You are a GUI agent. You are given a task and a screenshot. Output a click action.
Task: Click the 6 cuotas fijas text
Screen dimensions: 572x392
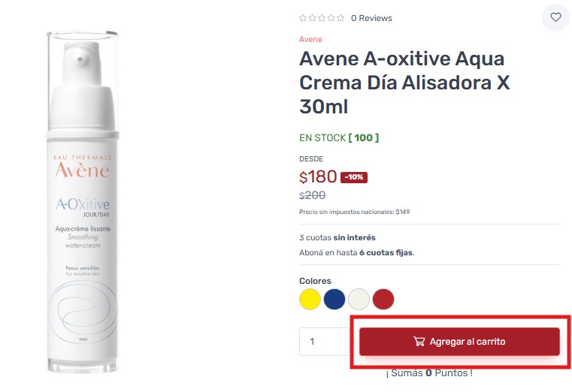click(386, 252)
